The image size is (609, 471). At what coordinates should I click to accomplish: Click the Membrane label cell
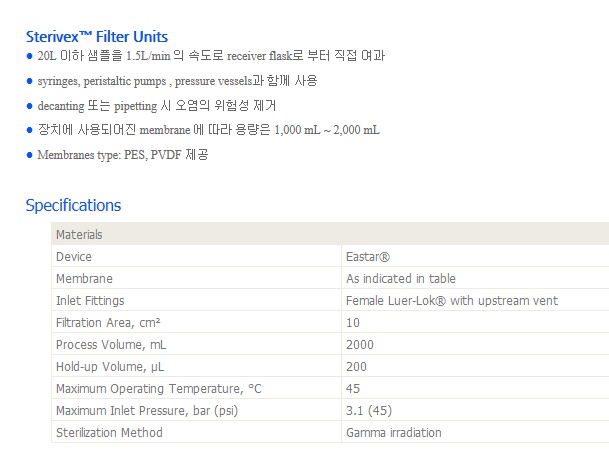[196, 278]
